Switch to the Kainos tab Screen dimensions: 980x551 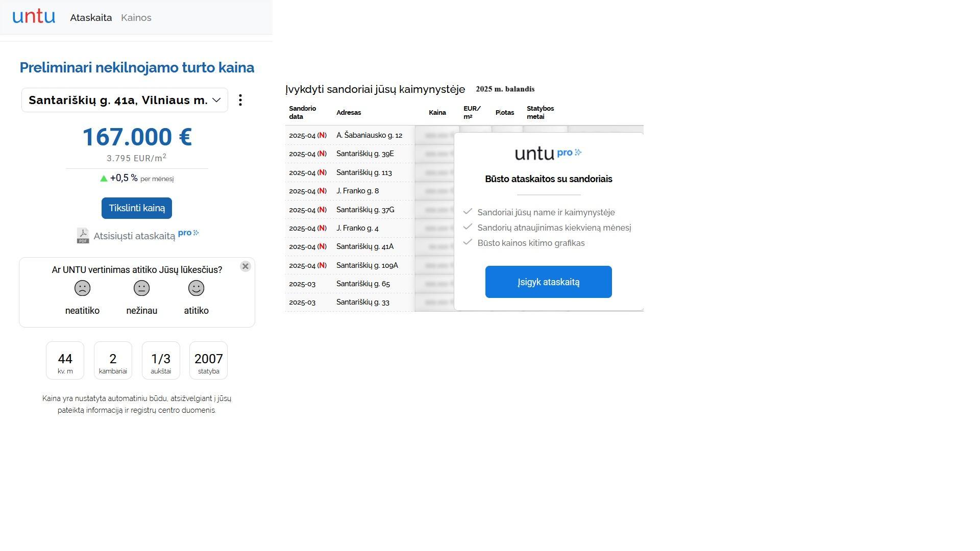click(136, 17)
